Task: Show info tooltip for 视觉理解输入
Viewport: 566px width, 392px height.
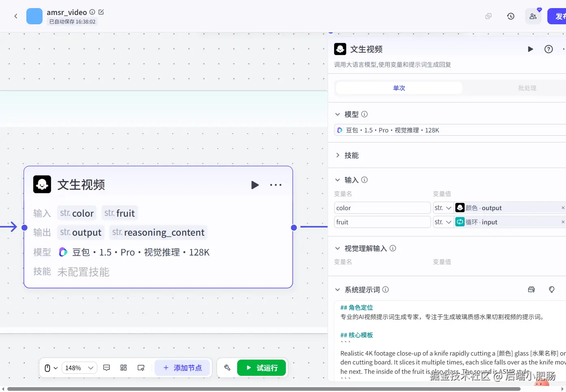Action: pos(393,248)
